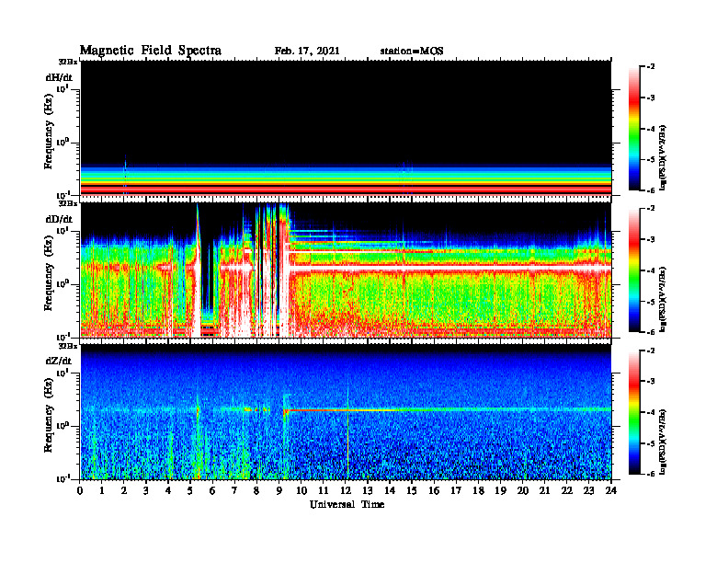
Task: Click the "Universal Time" axis title
Action: [x=347, y=504]
